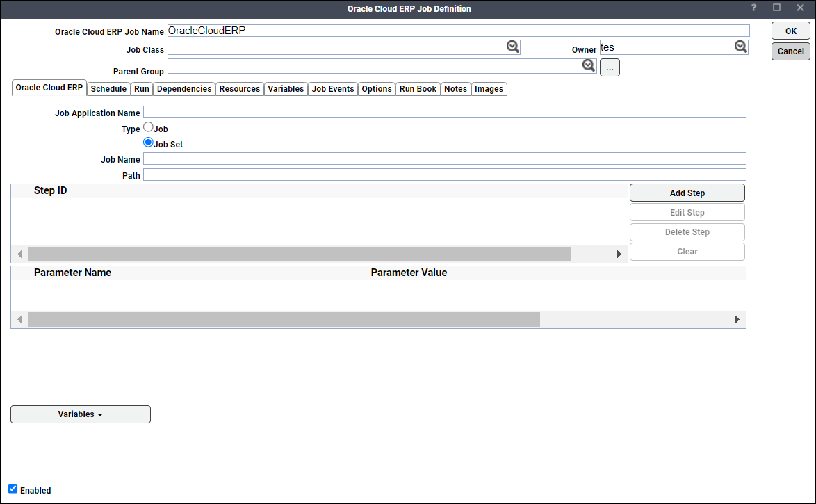This screenshot has height=504, width=816.
Task: Switch to the Schedule tab
Action: coord(108,89)
